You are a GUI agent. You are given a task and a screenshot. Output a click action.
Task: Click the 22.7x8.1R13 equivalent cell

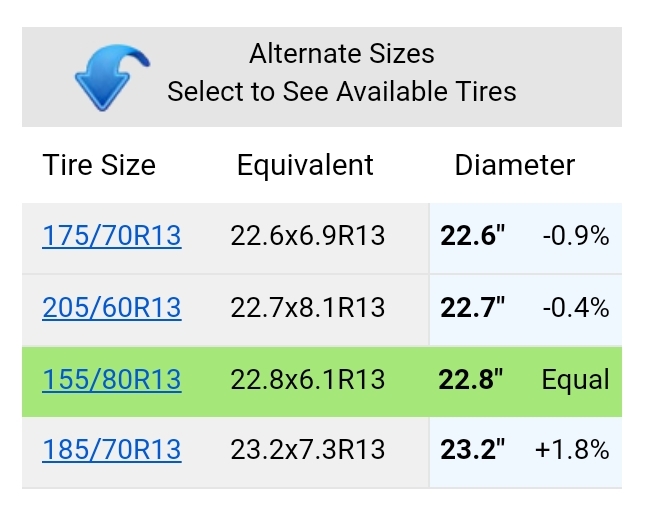tap(308, 308)
